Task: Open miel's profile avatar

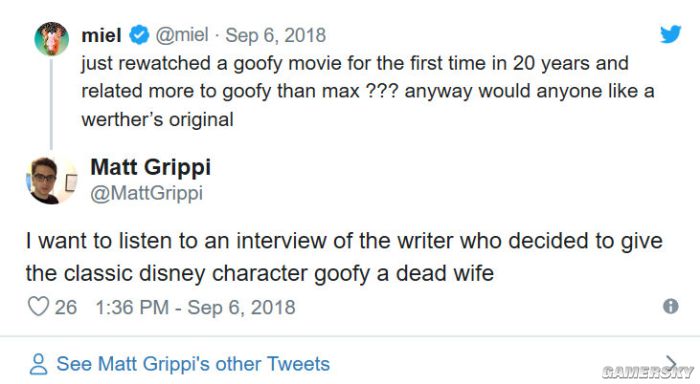Action: pyautogui.click(x=52, y=39)
